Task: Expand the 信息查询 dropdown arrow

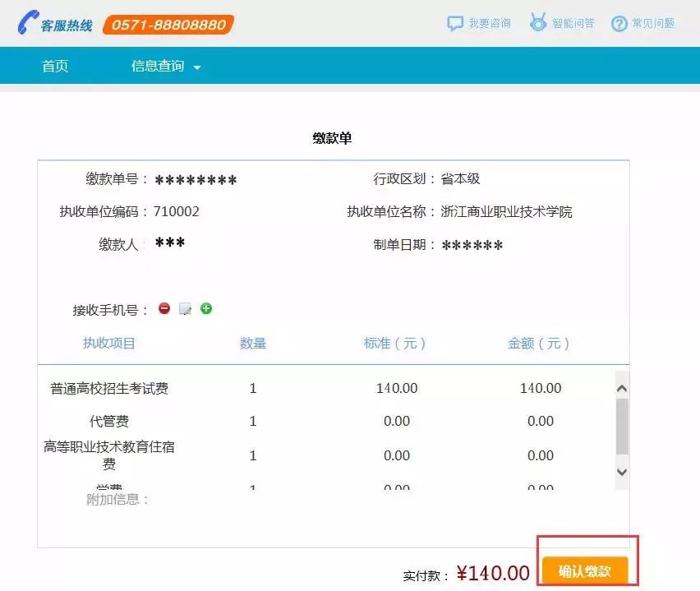Action: click(x=197, y=67)
